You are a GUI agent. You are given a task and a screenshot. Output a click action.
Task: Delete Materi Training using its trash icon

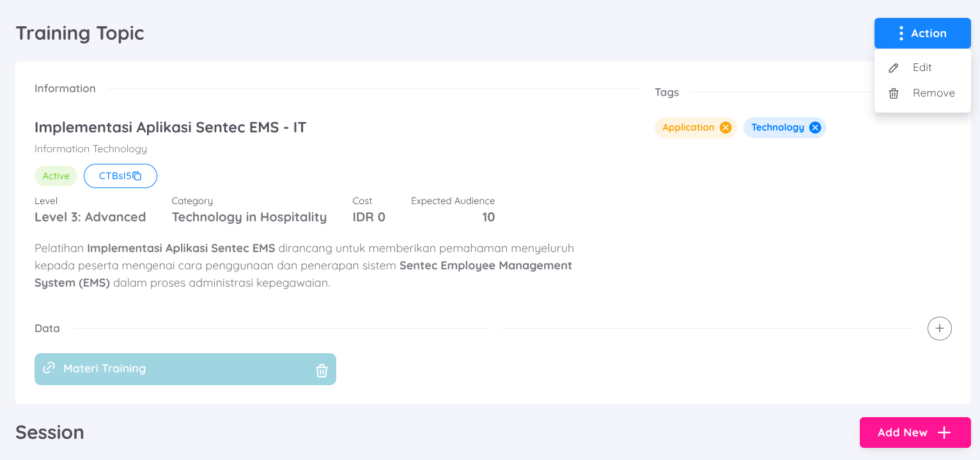tap(322, 370)
